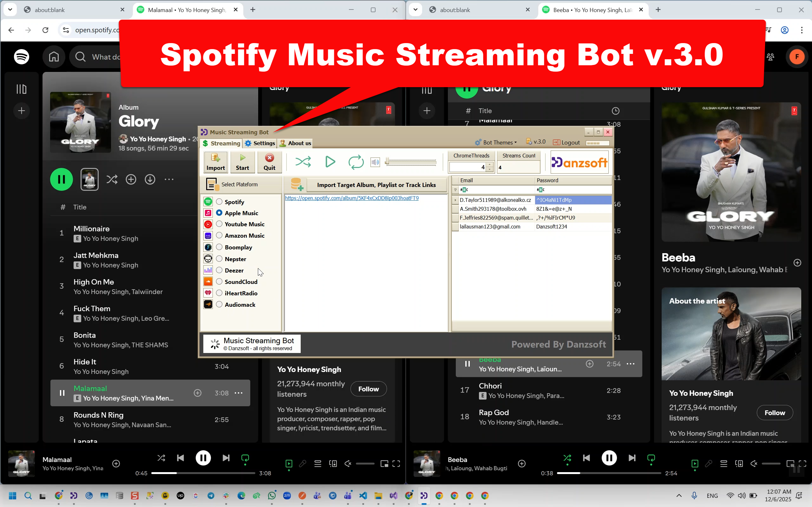
Task: Adjust the bot volume slider
Action: coord(411,162)
